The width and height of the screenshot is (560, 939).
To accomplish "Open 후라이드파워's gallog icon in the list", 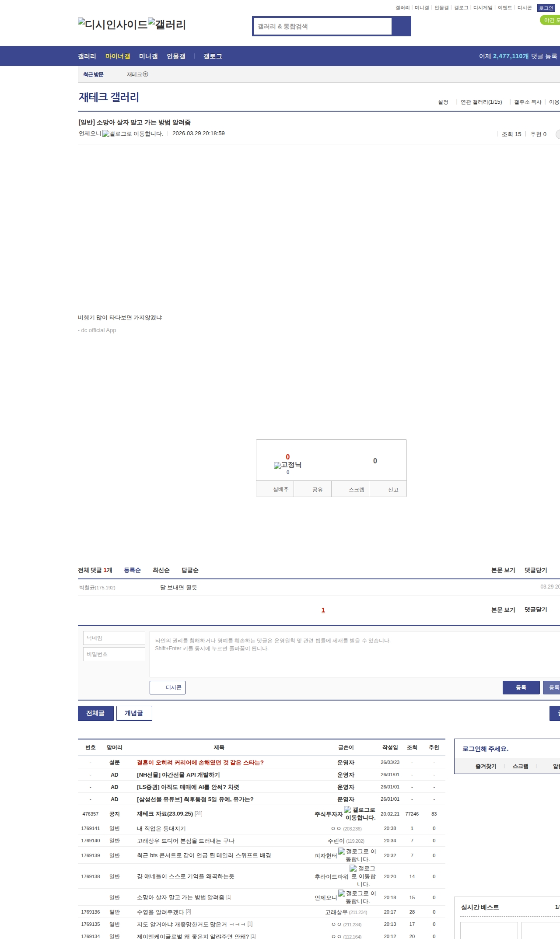I will (x=363, y=876).
